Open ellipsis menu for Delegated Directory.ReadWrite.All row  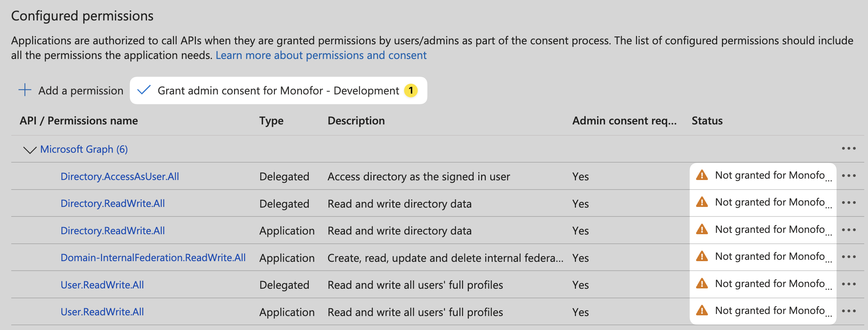pyautogui.click(x=849, y=203)
